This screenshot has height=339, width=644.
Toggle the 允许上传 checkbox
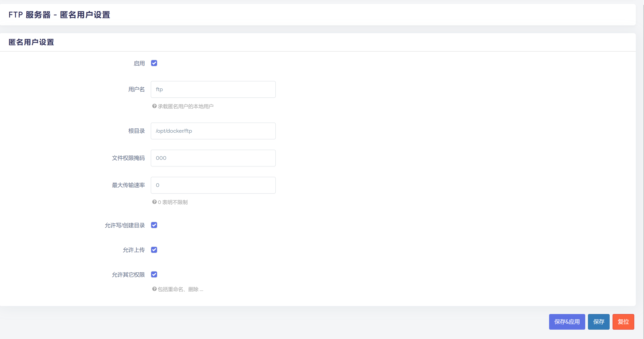154,250
